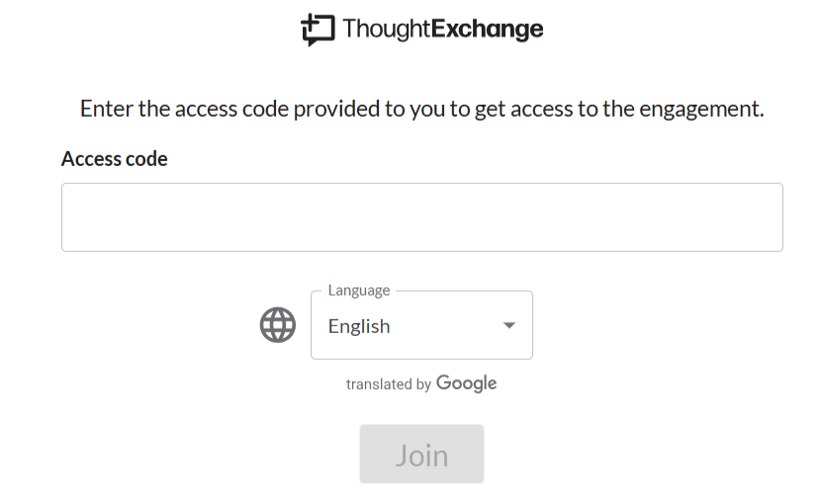The width and height of the screenshot is (822, 504).
Task: Click the Join label text inside the button
Action: [x=422, y=455]
